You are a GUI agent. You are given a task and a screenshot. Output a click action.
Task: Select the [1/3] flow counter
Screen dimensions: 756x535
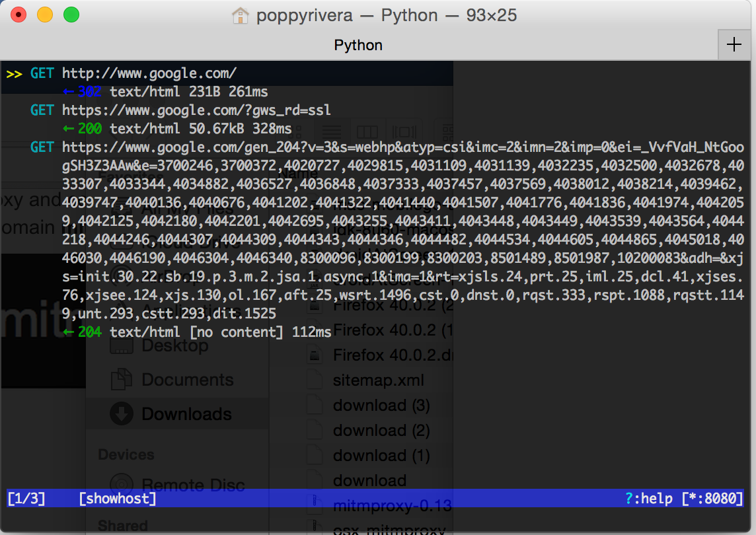26,498
